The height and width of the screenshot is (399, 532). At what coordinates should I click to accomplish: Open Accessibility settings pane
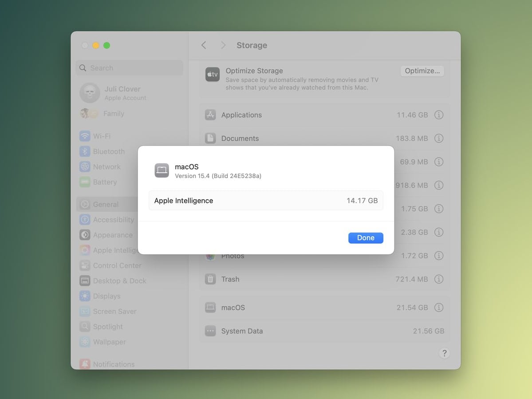[113, 220]
